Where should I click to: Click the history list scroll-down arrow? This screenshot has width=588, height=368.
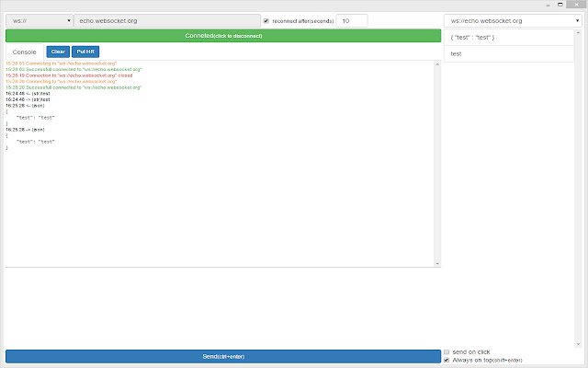click(578, 344)
